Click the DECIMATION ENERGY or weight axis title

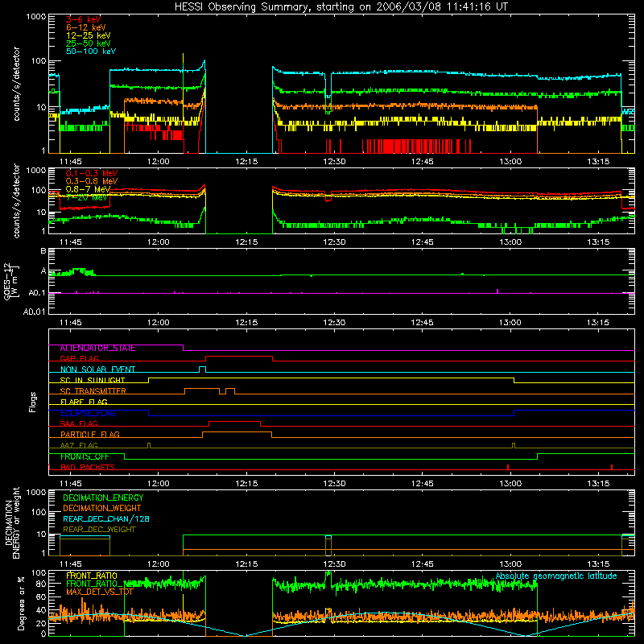point(12,523)
